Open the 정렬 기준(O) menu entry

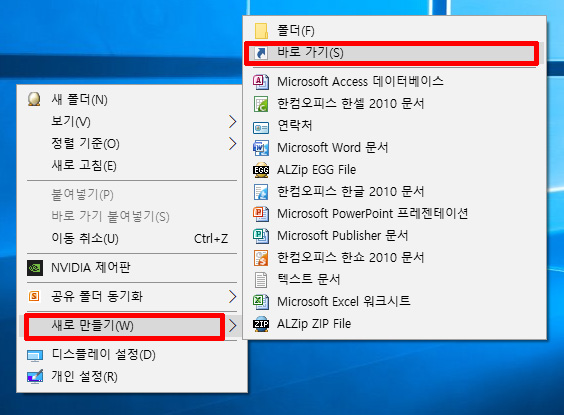tap(132, 144)
